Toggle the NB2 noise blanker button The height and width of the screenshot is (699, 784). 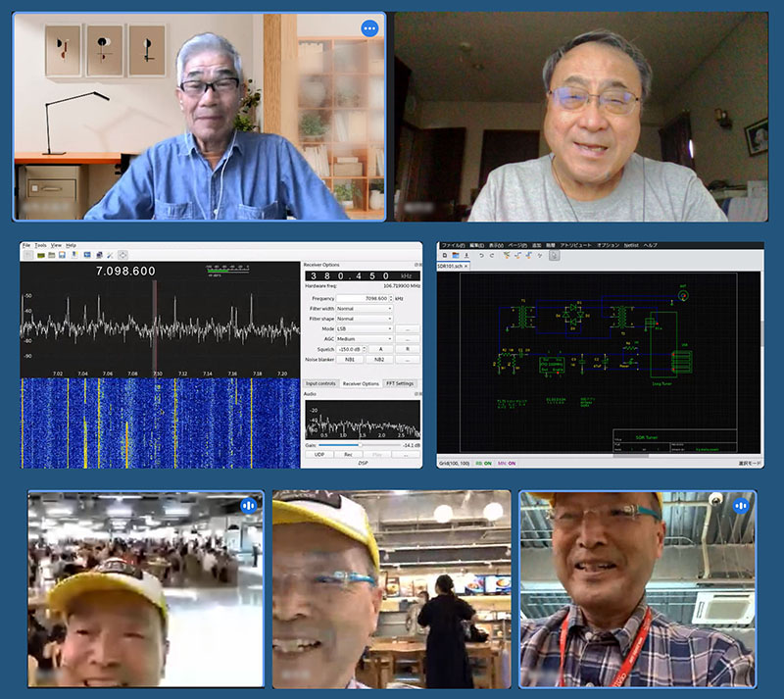379,359
